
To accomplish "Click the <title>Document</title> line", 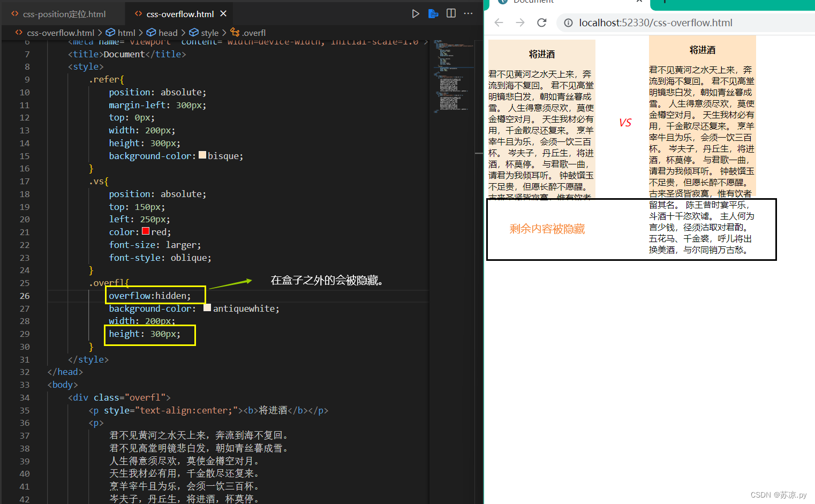I will tap(127, 54).
